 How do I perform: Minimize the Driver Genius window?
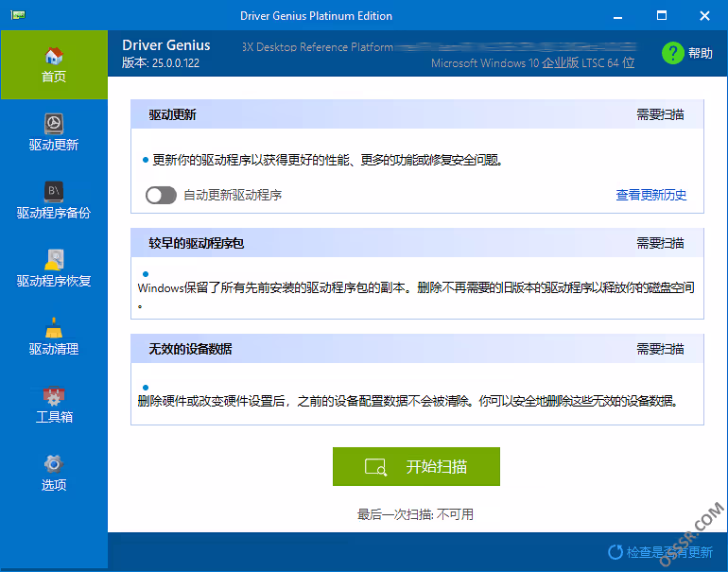617,16
